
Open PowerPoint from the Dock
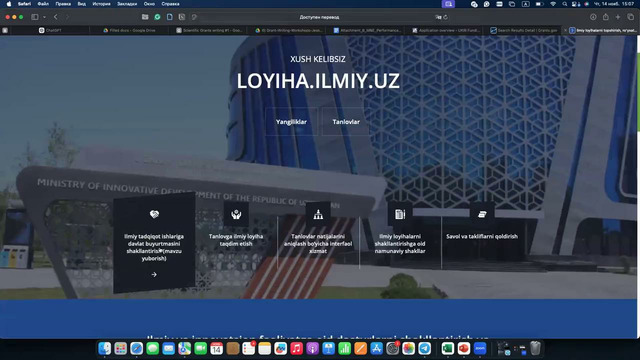point(463,348)
